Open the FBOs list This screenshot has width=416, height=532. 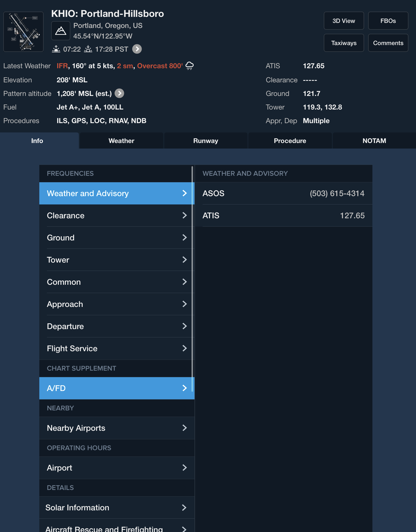(x=388, y=21)
